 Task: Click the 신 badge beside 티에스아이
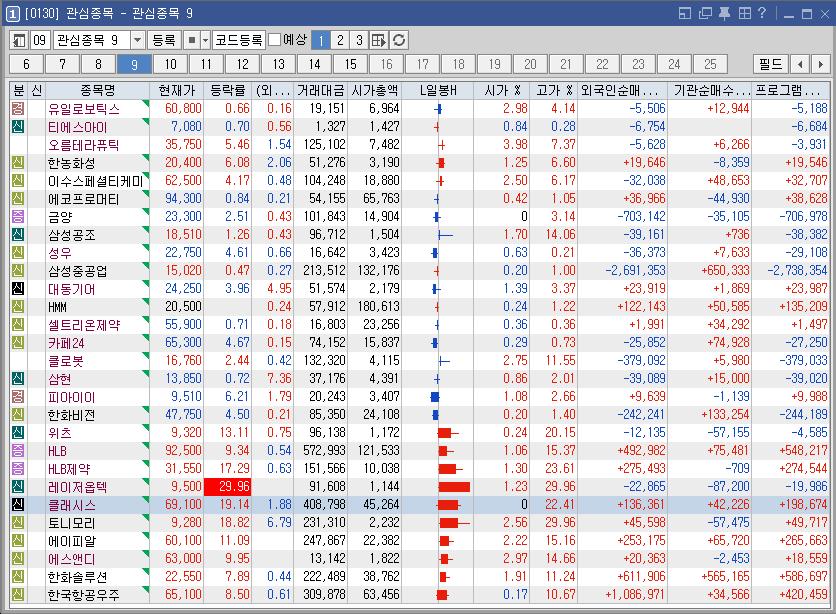pyautogui.click(x=18, y=127)
